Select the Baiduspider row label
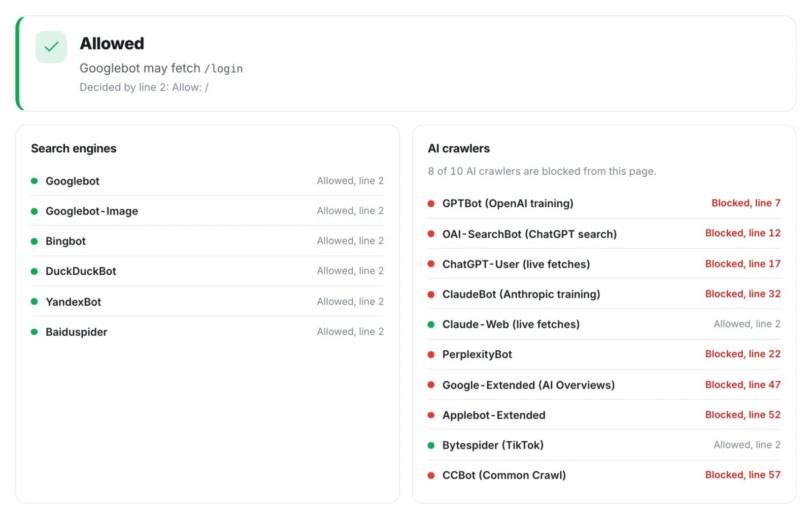 [77, 332]
